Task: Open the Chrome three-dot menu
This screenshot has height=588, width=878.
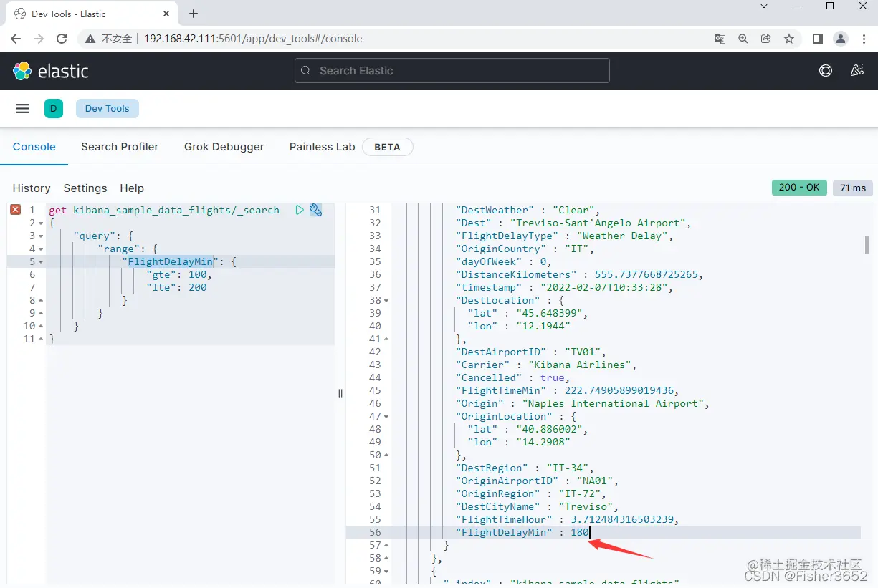Action: point(864,39)
